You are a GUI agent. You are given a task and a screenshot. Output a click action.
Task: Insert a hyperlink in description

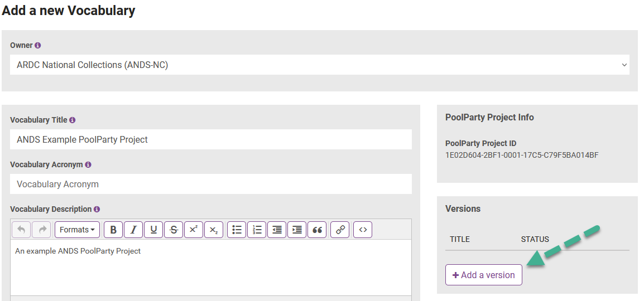(340, 230)
